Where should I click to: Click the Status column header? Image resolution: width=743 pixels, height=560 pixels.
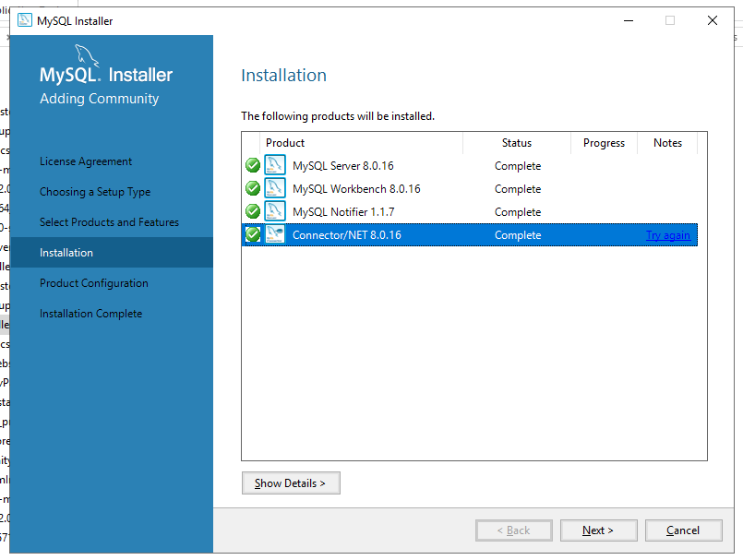point(517,143)
